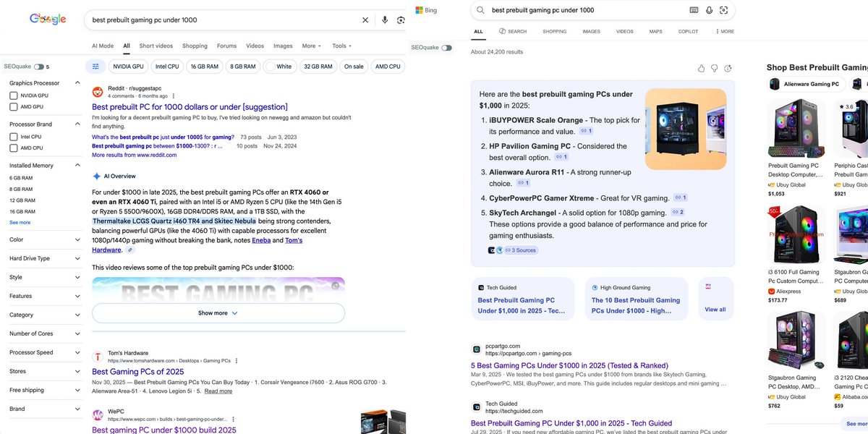Expand AI Overview with Show more

tap(218, 313)
